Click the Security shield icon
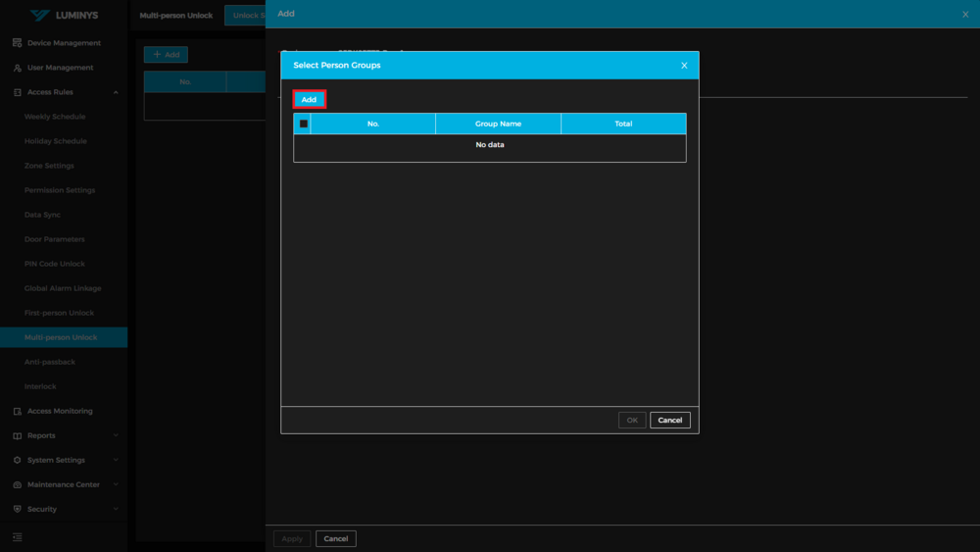 pyautogui.click(x=18, y=509)
